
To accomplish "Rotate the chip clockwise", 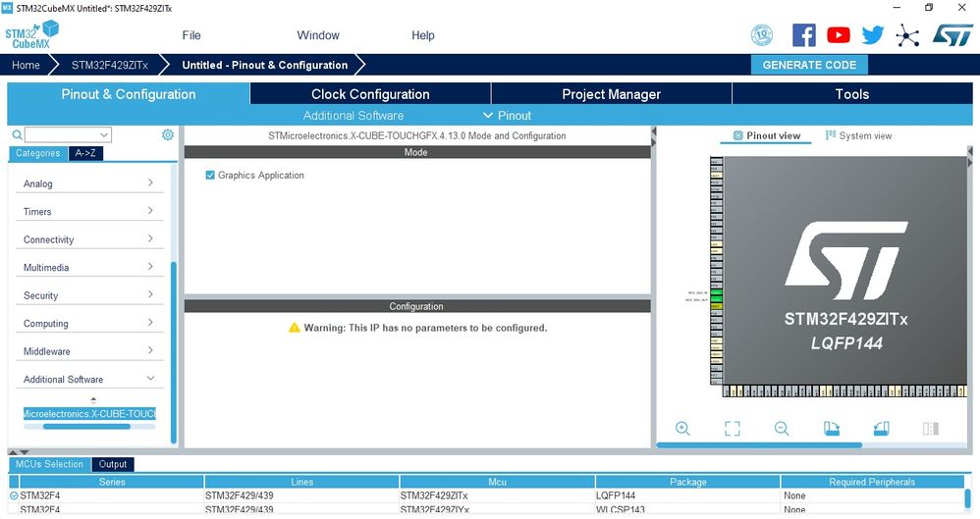I will [832, 429].
